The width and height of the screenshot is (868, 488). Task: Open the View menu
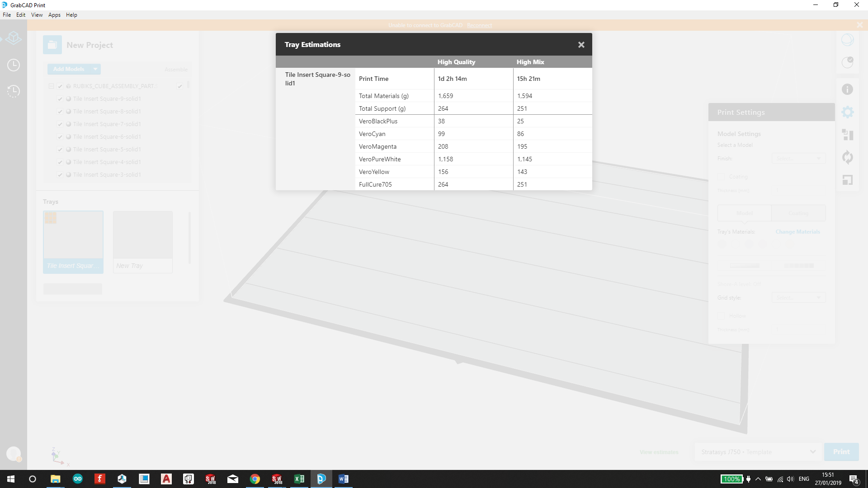tap(37, 15)
